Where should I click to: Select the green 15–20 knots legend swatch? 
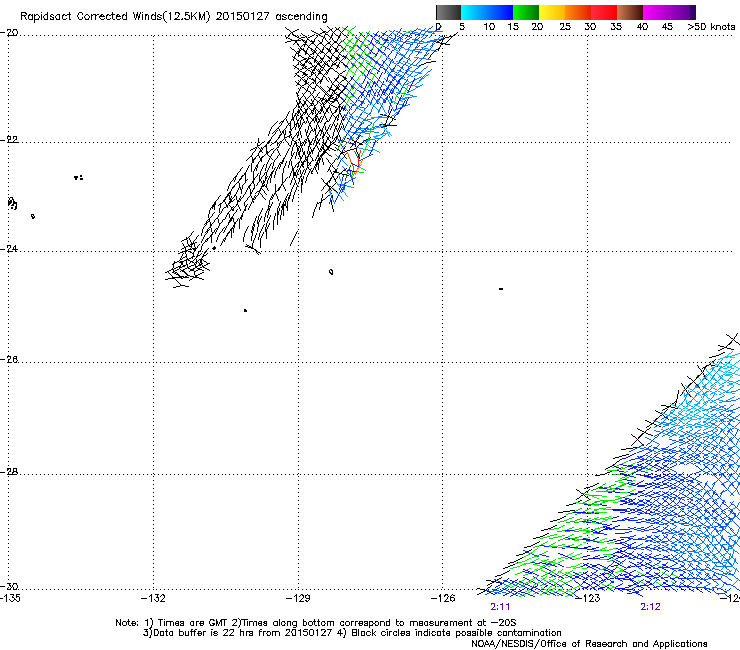(526, 12)
